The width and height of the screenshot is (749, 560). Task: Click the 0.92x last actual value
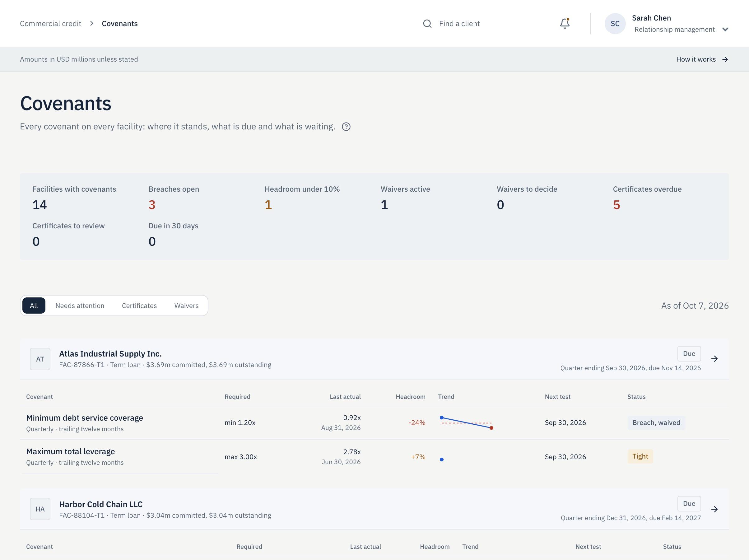pyautogui.click(x=352, y=418)
